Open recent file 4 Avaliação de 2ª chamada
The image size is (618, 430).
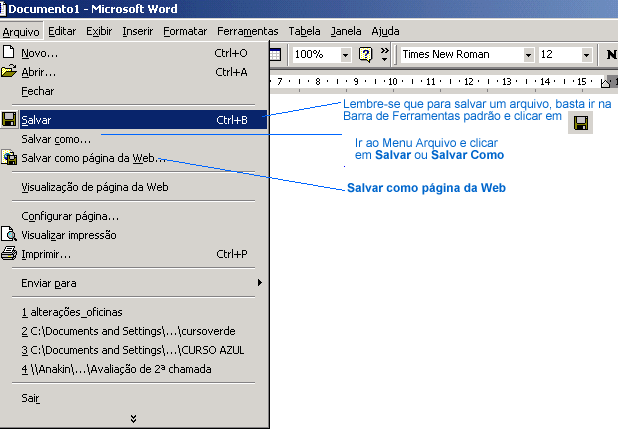click(x=134, y=369)
